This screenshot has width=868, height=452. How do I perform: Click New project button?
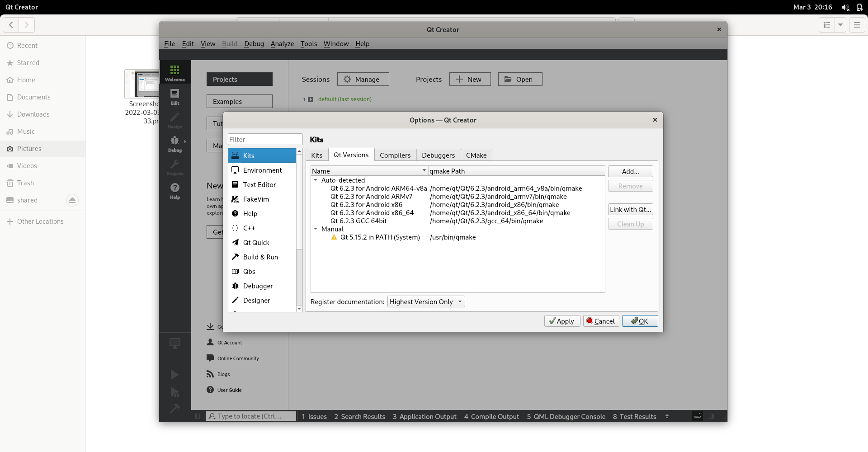click(x=470, y=79)
